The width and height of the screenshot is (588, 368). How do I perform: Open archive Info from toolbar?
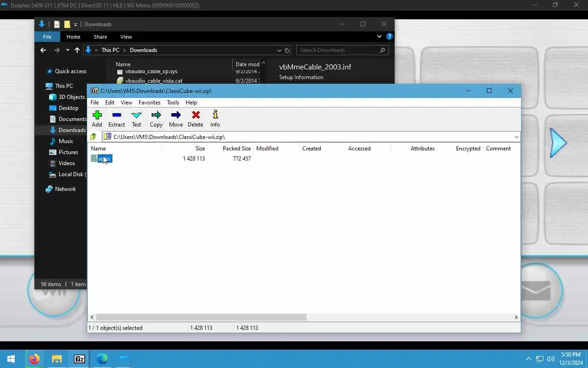pos(215,119)
